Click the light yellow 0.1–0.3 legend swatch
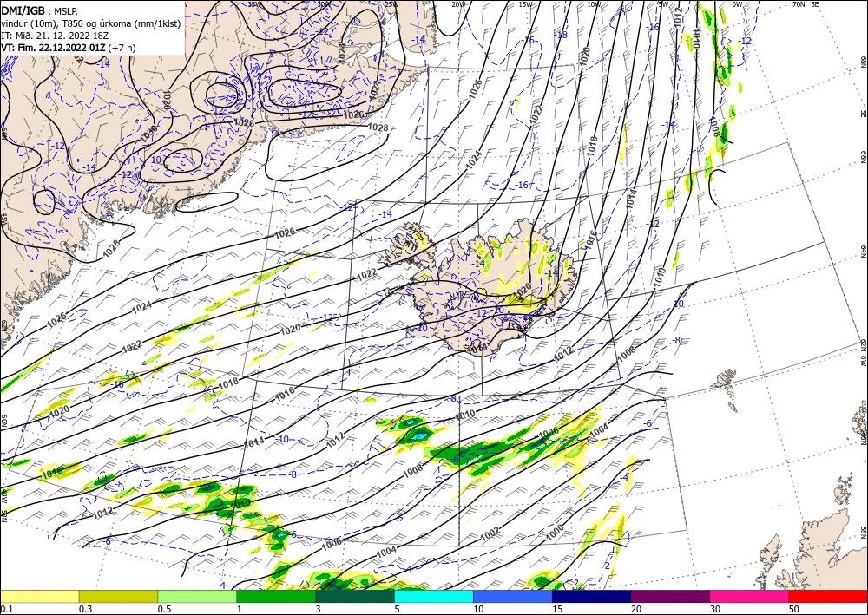 [39, 596]
